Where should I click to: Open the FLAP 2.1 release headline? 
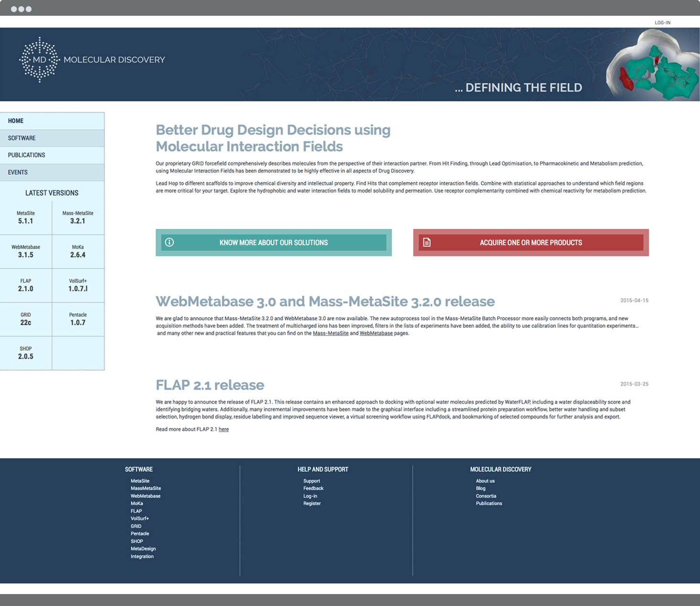click(210, 385)
